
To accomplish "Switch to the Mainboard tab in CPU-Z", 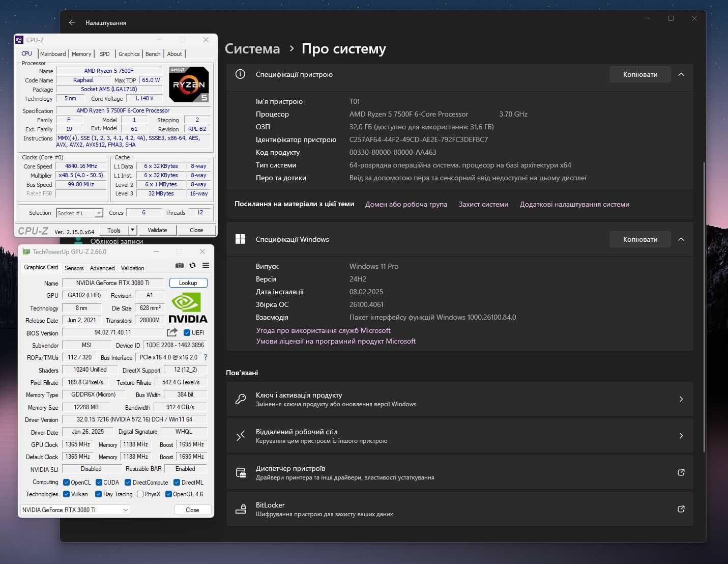I will tap(53, 54).
